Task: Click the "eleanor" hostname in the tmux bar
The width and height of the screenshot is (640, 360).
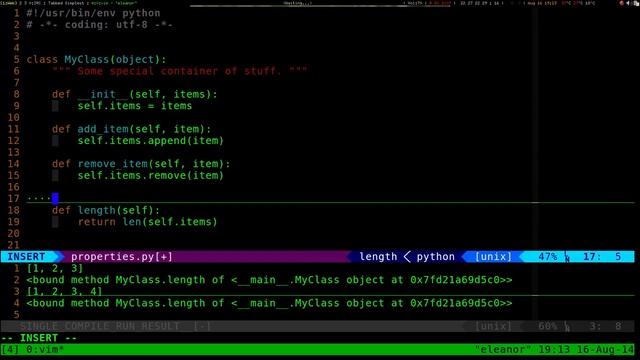Action: pos(502,349)
